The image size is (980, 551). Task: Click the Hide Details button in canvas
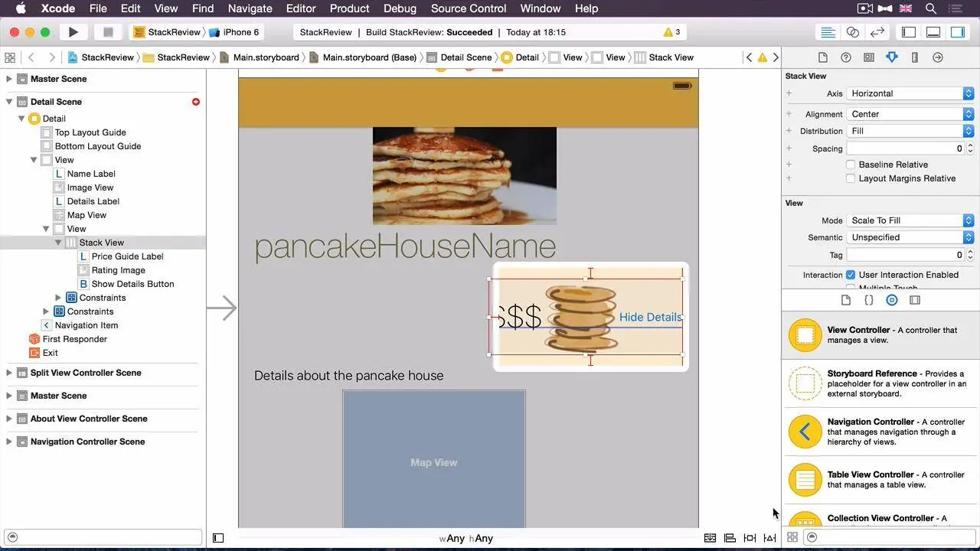(x=650, y=317)
